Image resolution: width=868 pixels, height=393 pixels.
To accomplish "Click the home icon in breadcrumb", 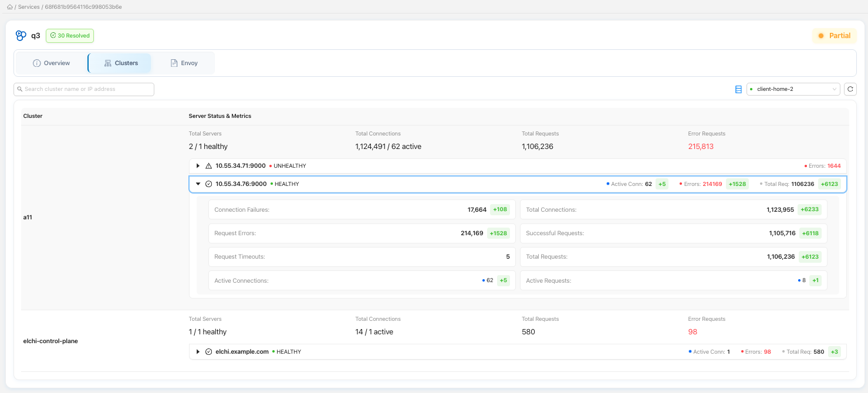I will tap(9, 7).
